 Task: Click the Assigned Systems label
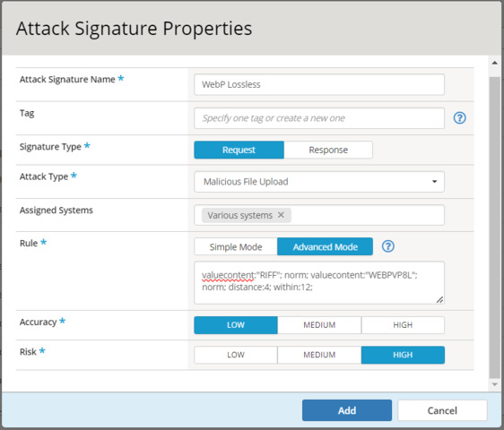(56, 210)
